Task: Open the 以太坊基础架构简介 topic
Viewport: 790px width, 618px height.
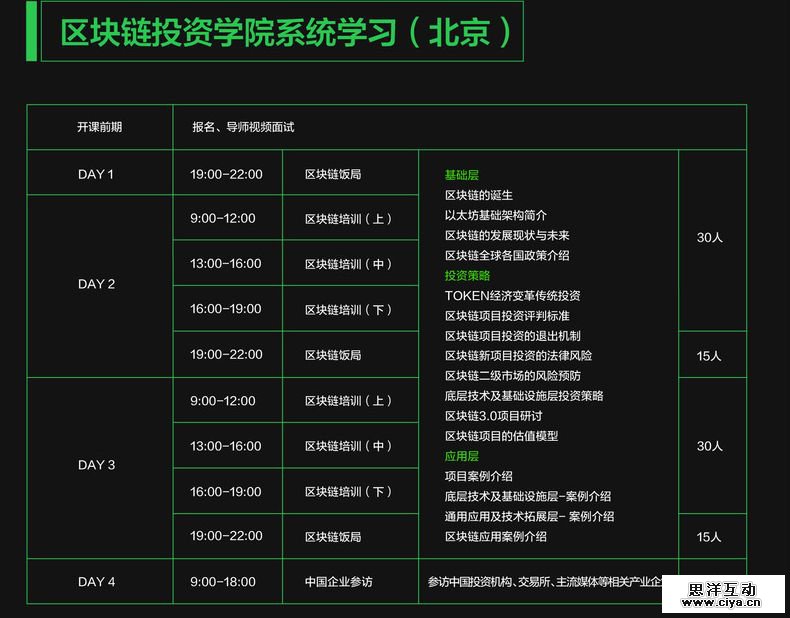Action: (496, 215)
